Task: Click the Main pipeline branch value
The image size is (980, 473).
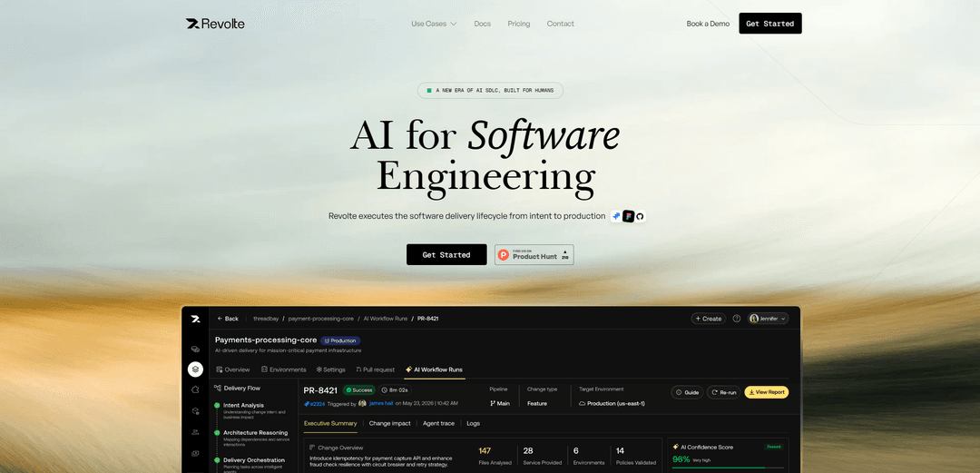Action: point(500,404)
